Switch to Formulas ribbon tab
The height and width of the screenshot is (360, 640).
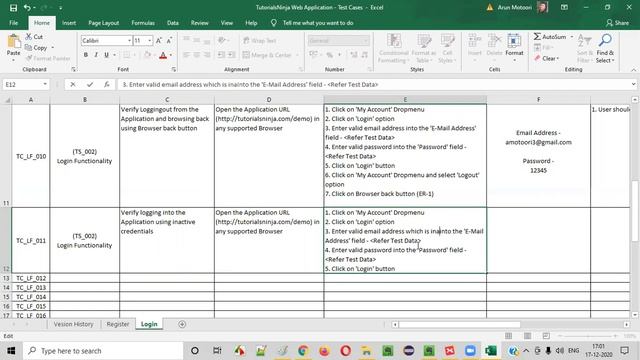(x=143, y=23)
